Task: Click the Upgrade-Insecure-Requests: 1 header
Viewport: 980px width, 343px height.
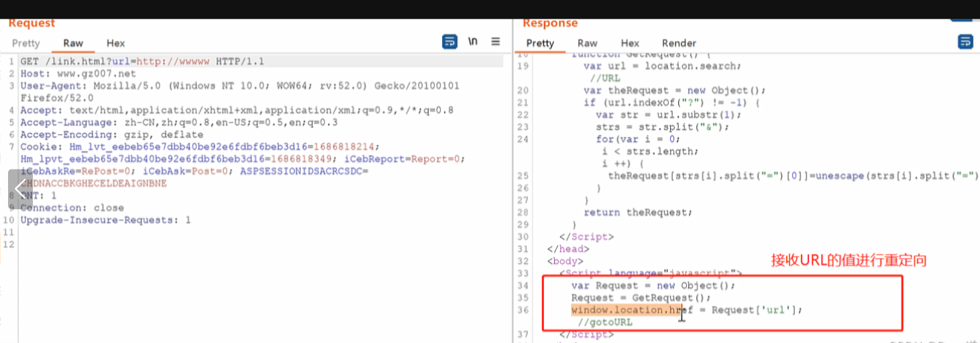Action: (x=105, y=220)
